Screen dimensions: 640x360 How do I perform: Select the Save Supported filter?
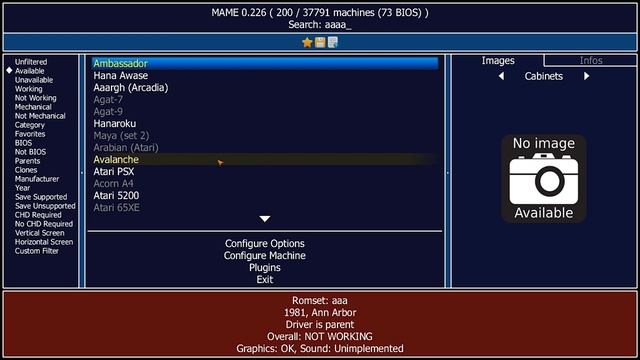(x=41, y=197)
